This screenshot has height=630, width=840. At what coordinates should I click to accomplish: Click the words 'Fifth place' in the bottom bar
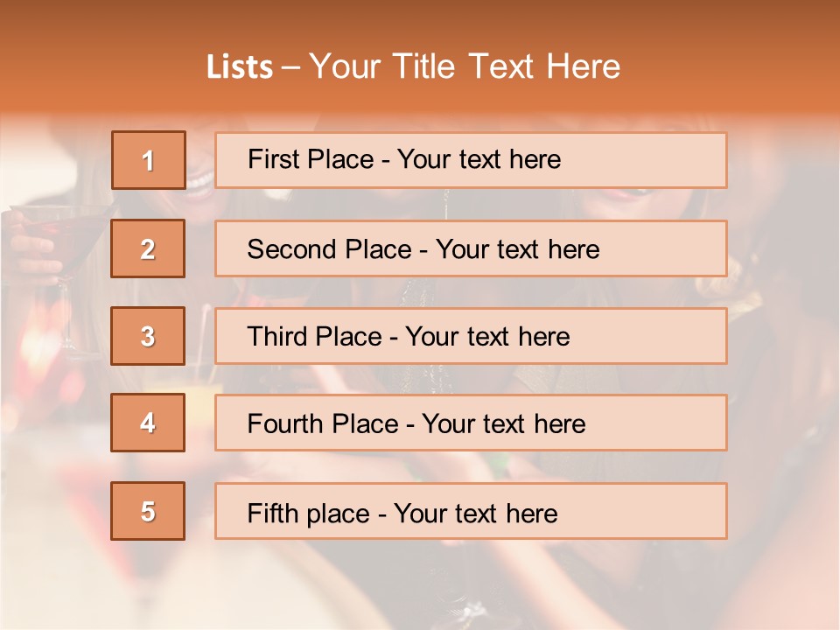[309, 514]
